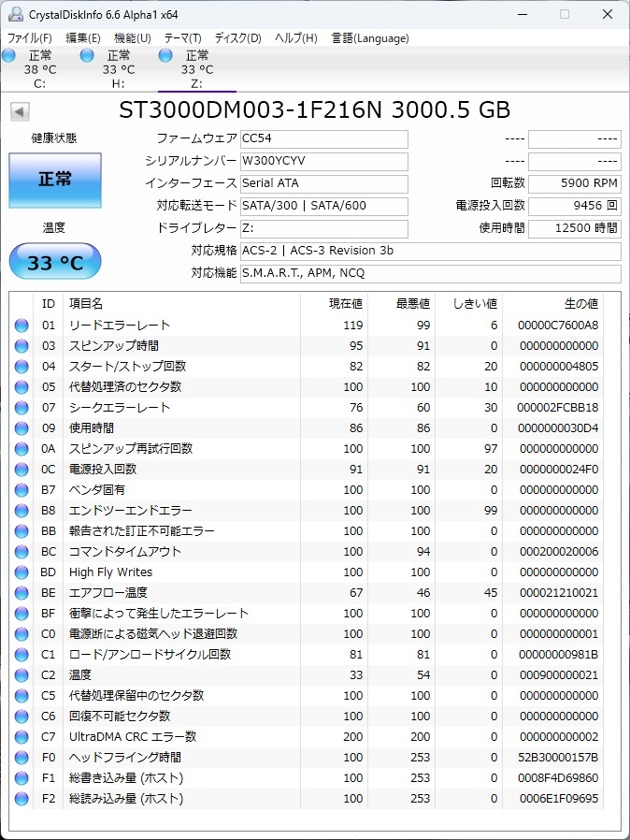Click the 現在値 column header
The image size is (630, 840).
[x=334, y=304]
